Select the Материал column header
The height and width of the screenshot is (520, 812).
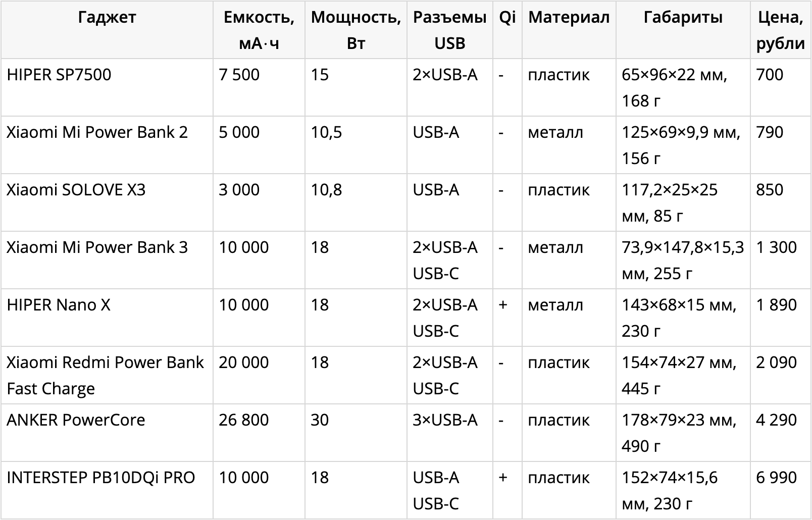pos(569,30)
